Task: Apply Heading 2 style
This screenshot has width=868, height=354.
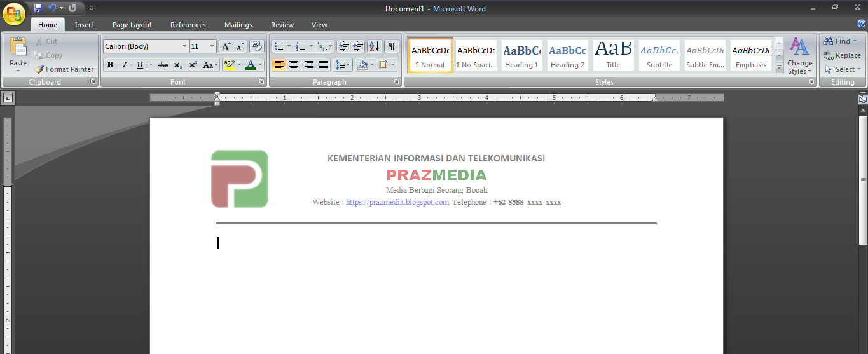Action: 567,55
